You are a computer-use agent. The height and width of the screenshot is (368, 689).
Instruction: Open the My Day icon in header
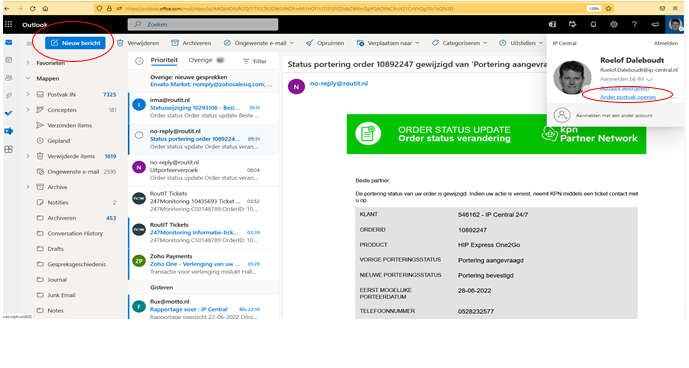[x=573, y=24]
